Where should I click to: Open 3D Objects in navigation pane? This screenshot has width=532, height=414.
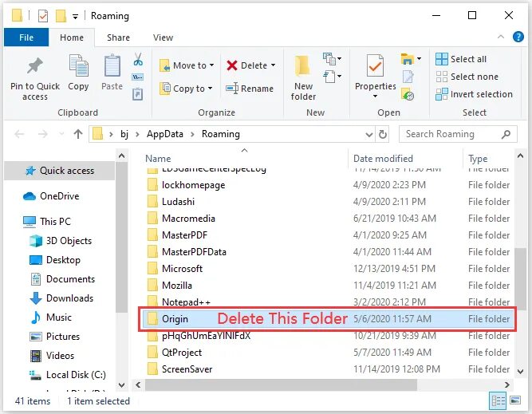tap(61, 241)
